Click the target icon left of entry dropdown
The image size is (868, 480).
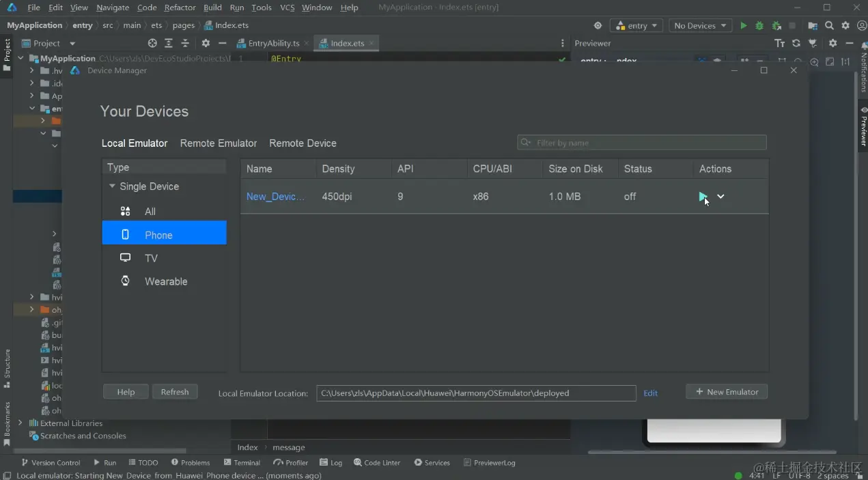[598, 26]
